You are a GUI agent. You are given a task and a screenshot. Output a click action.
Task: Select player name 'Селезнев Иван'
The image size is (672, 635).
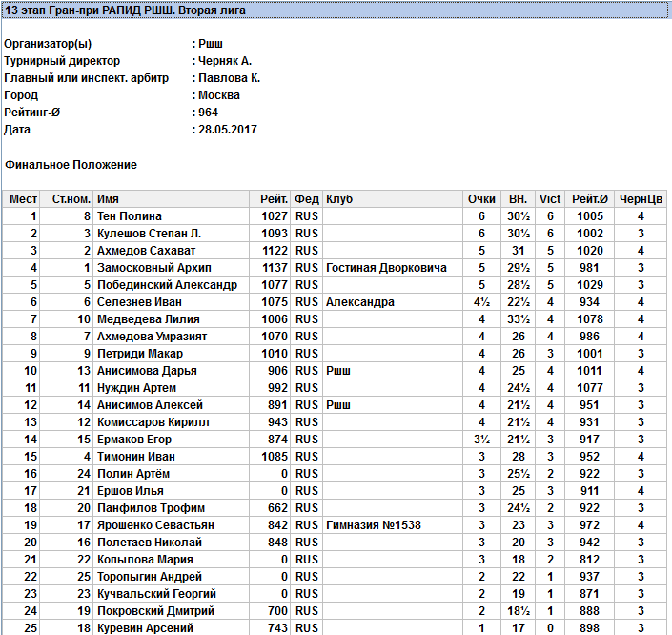tap(139, 302)
